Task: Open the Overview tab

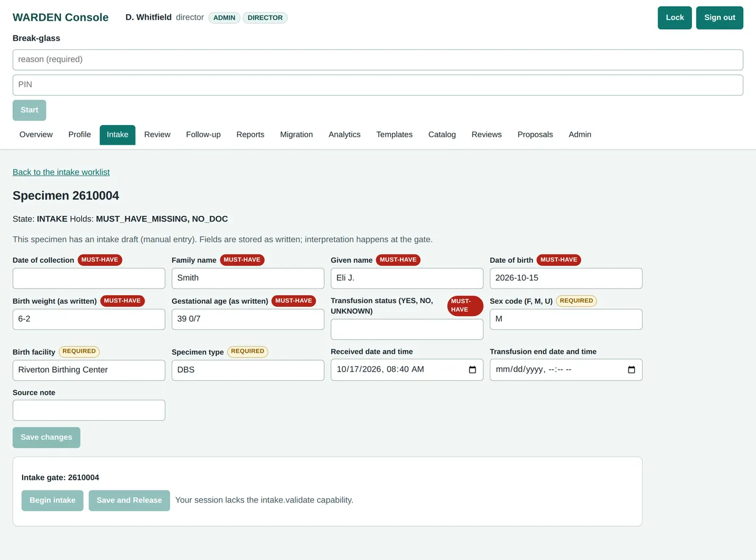Action: 36,135
